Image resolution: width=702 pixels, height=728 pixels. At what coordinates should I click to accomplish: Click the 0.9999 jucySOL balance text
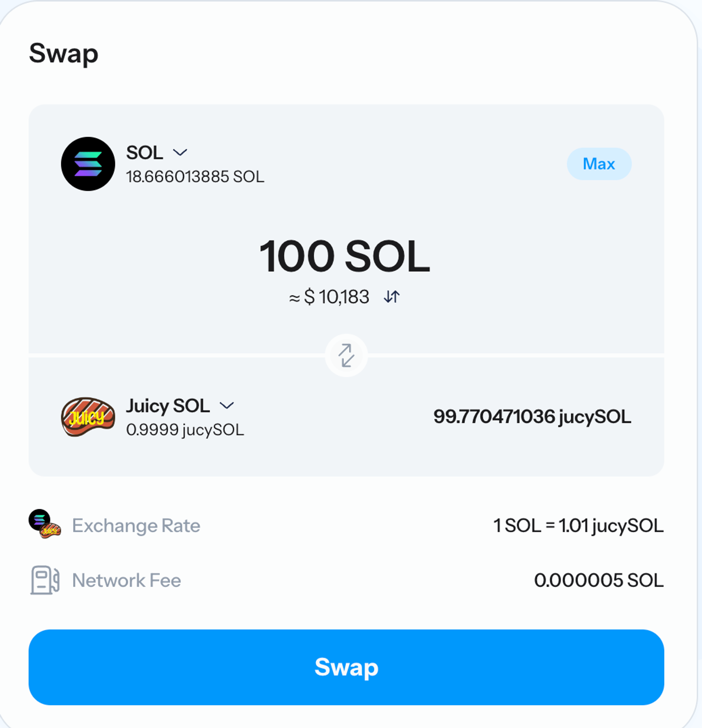pyautogui.click(x=185, y=430)
